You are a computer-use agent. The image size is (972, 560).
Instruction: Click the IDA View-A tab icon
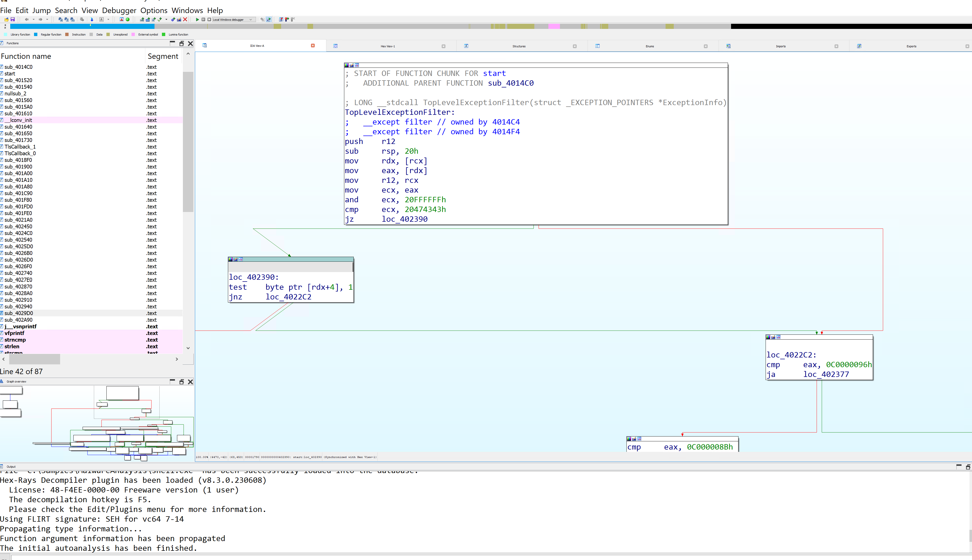[205, 45]
